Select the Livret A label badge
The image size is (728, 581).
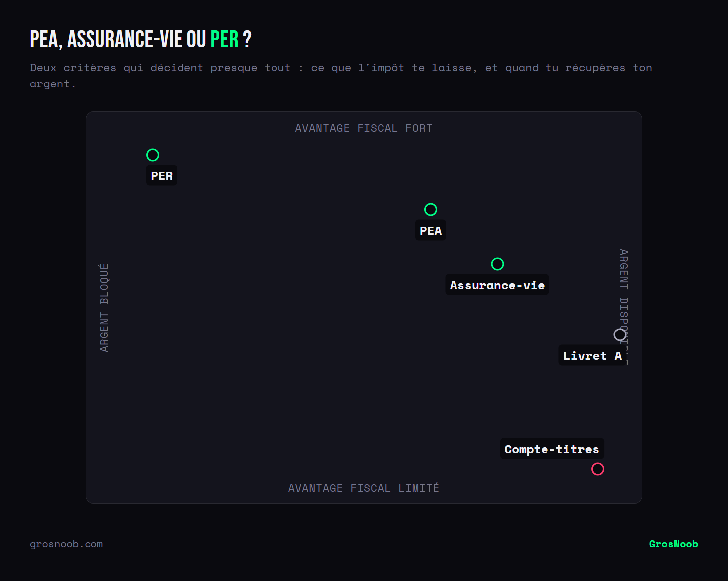click(x=592, y=356)
